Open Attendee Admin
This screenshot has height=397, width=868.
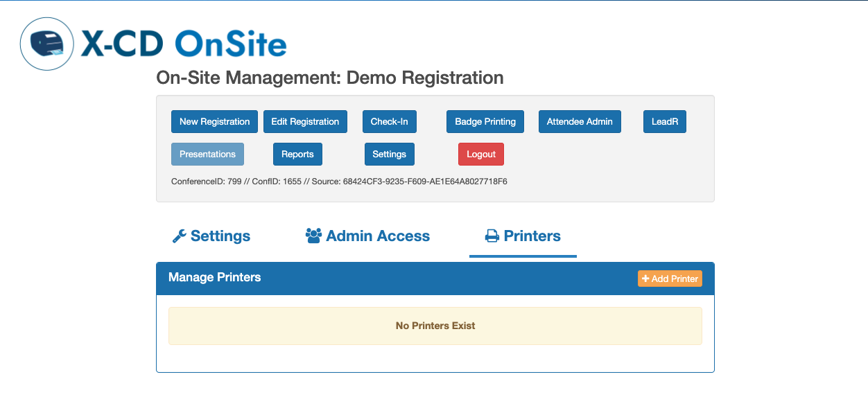(580, 122)
